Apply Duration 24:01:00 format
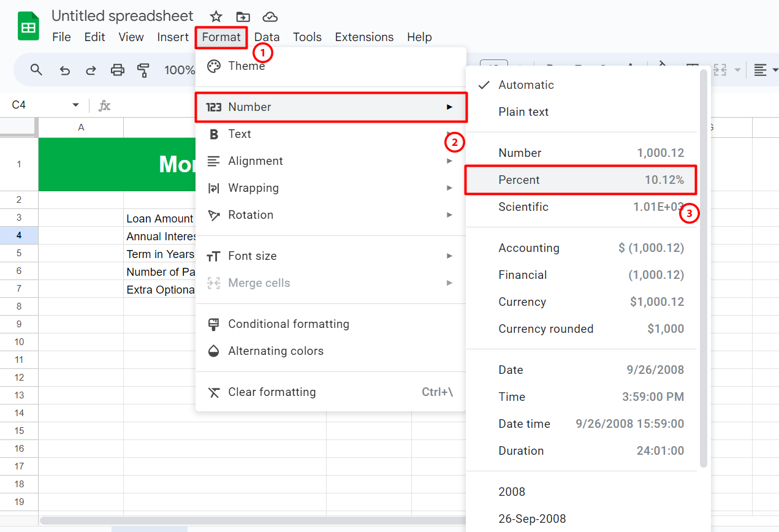The width and height of the screenshot is (779, 532). tap(581, 451)
